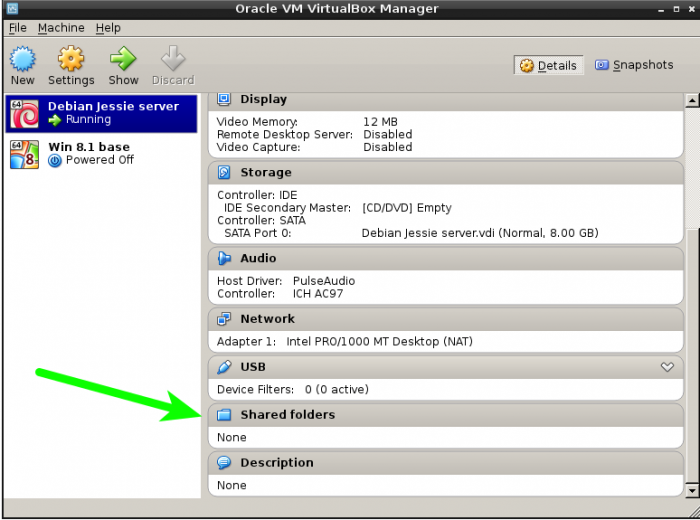The height and width of the screenshot is (520, 700).
Task: Click the '12 MB' video memory value
Action: [x=380, y=122]
